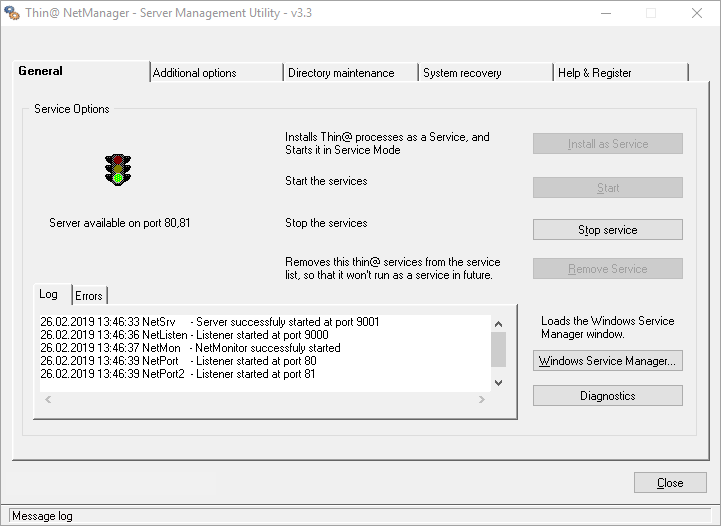721x526 pixels.
Task: Click the Remove Service button
Action: point(607,269)
